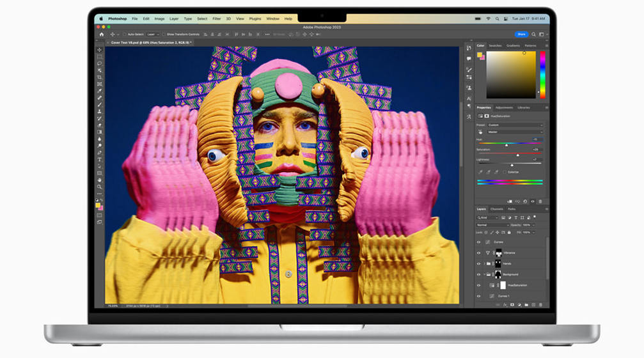Open the Window menu

tap(272, 19)
